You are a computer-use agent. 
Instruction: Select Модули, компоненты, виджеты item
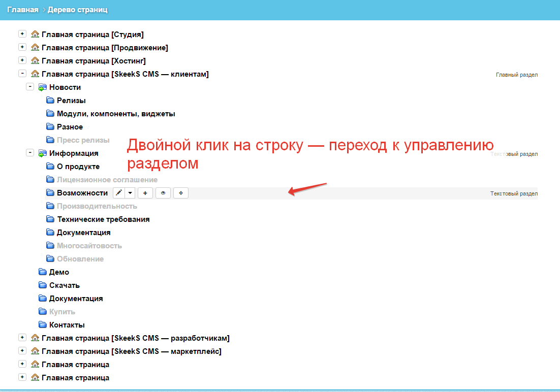[116, 114]
